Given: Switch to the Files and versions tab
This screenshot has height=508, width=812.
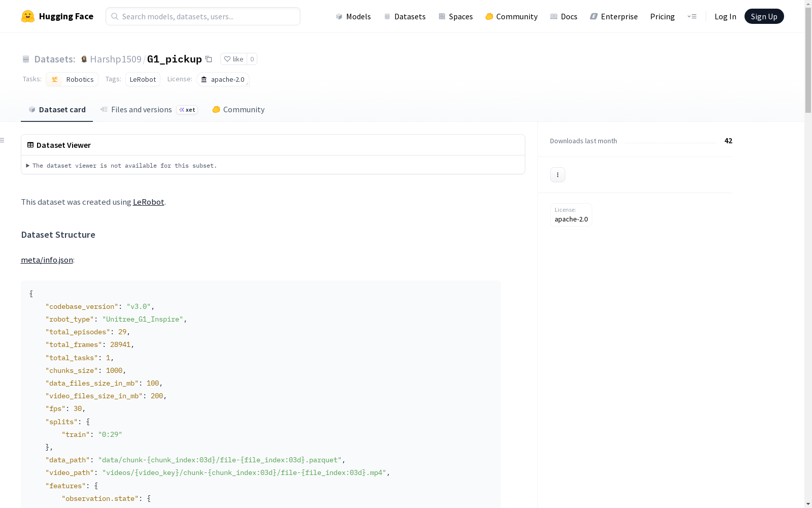Looking at the screenshot, I should [x=149, y=109].
